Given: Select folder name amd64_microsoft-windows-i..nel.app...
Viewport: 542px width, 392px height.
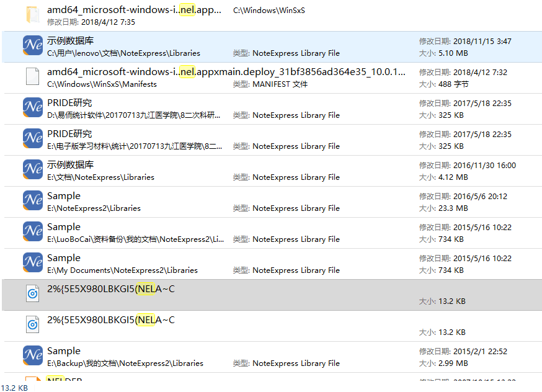Looking at the screenshot, I should (134, 10).
